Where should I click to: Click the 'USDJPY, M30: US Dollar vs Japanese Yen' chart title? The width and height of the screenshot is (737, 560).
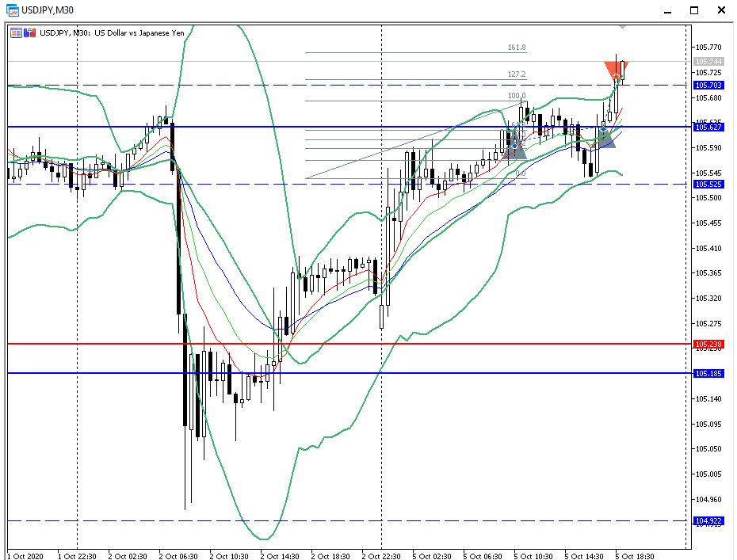tap(112, 33)
